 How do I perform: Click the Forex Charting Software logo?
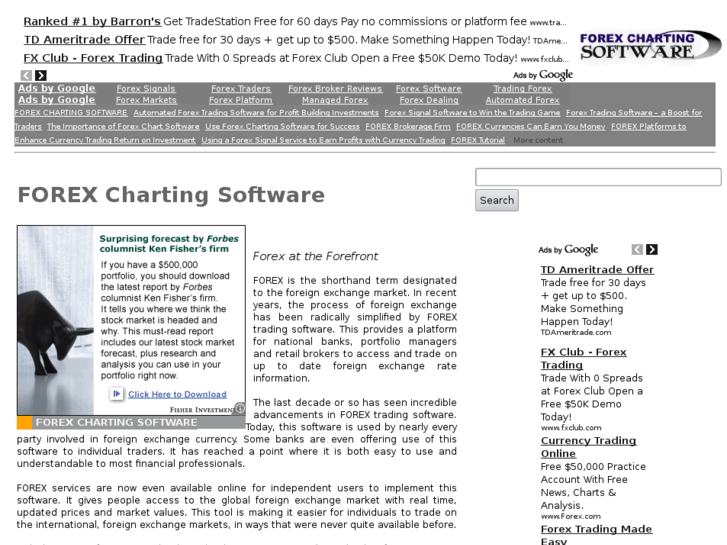coord(650,45)
